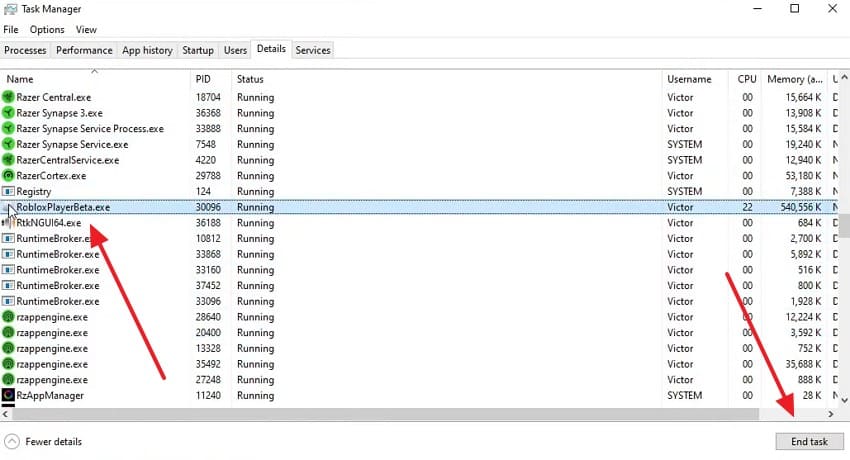This screenshot has width=850, height=460.
Task: Click the rzappengine.exe icon with PID 27248
Action: coord(8,380)
